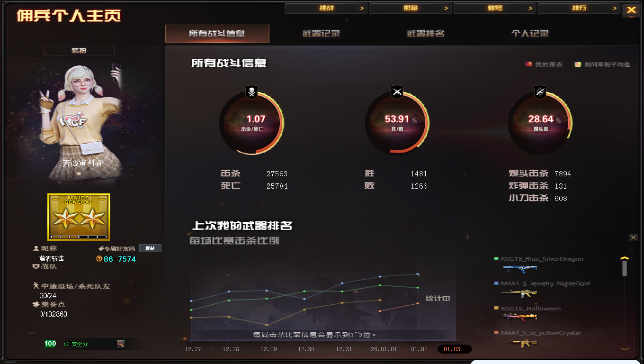Click the headshot rate icon above 28.64
This screenshot has width=644, height=364.
pos(540,92)
